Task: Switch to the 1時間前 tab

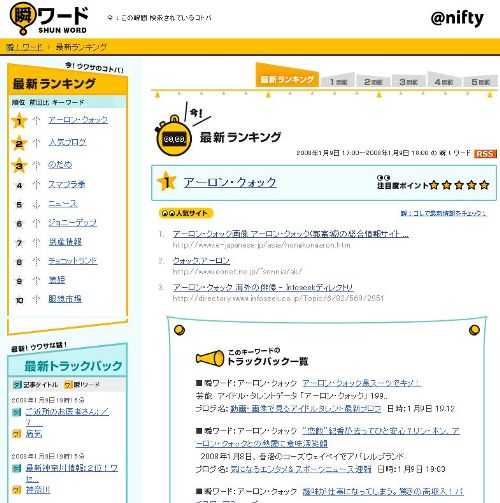Action: (x=338, y=81)
